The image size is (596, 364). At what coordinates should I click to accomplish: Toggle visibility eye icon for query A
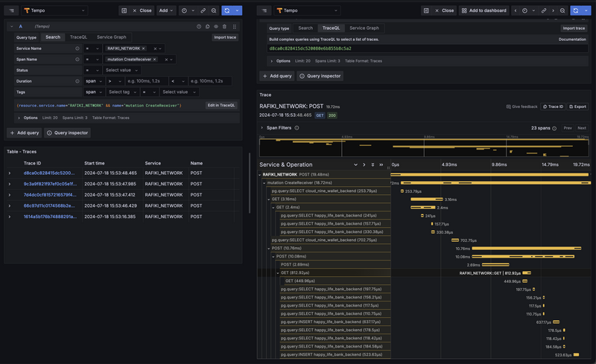pyautogui.click(x=216, y=27)
